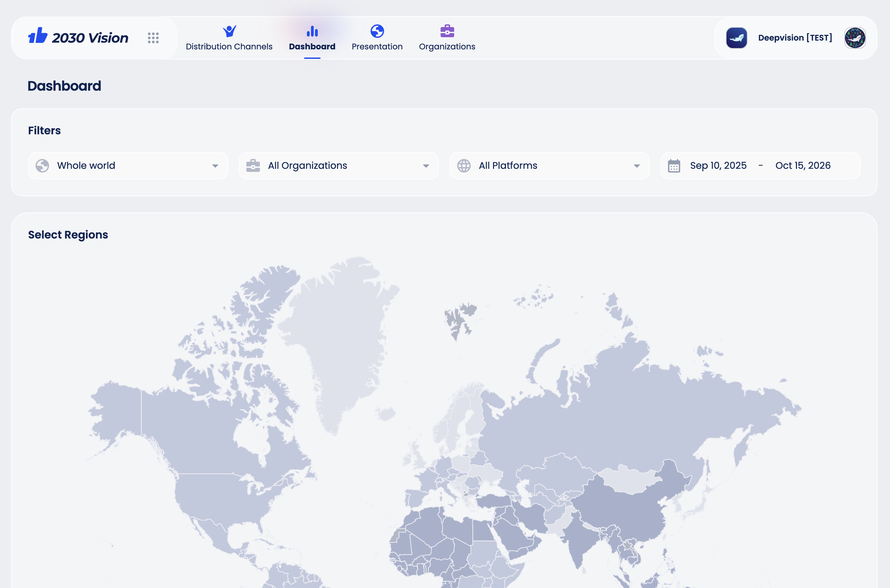Click the 2030 Vision title text
The height and width of the screenshot is (588, 890).
[x=90, y=38]
